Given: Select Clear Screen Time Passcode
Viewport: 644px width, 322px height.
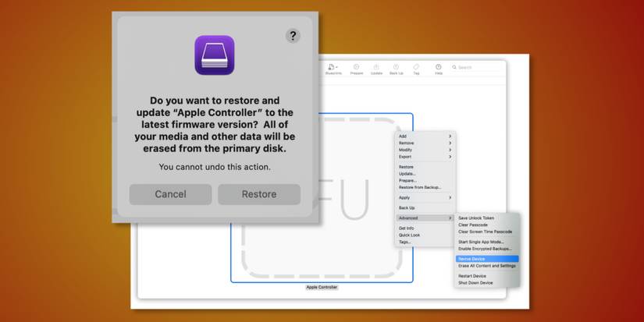Looking at the screenshot, I should click(x=487, y=232).
